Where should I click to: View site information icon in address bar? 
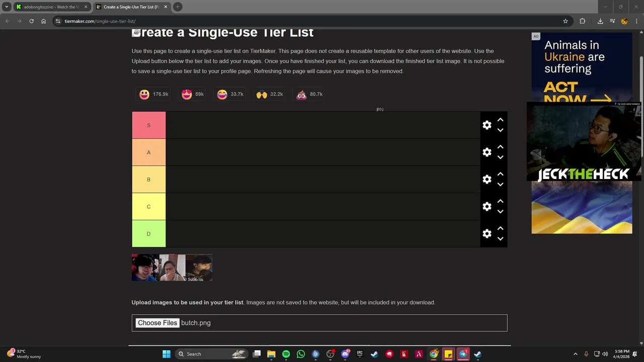[58, 21]
